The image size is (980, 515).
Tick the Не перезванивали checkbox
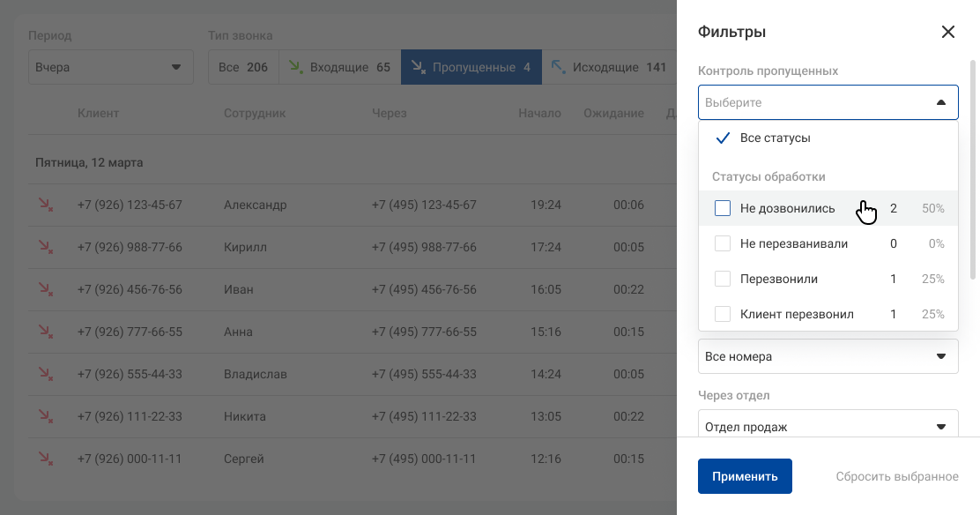pyautogui.click(x=723, y=243)
